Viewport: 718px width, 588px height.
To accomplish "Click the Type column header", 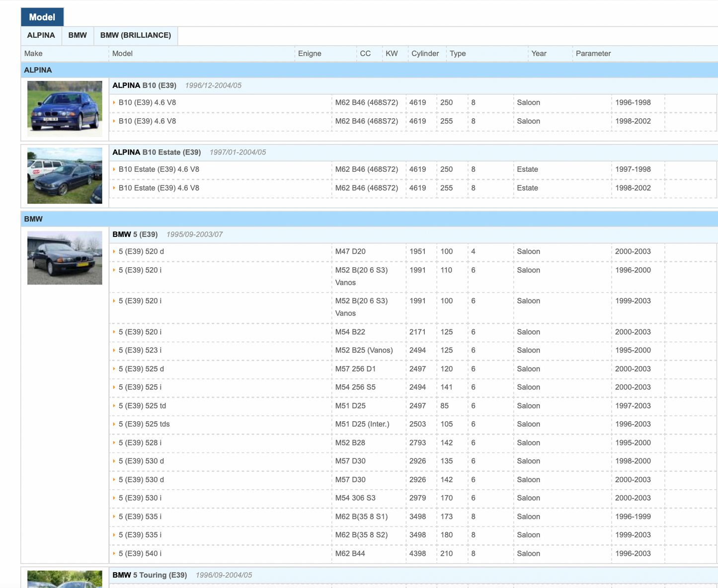I will [458, 54].
